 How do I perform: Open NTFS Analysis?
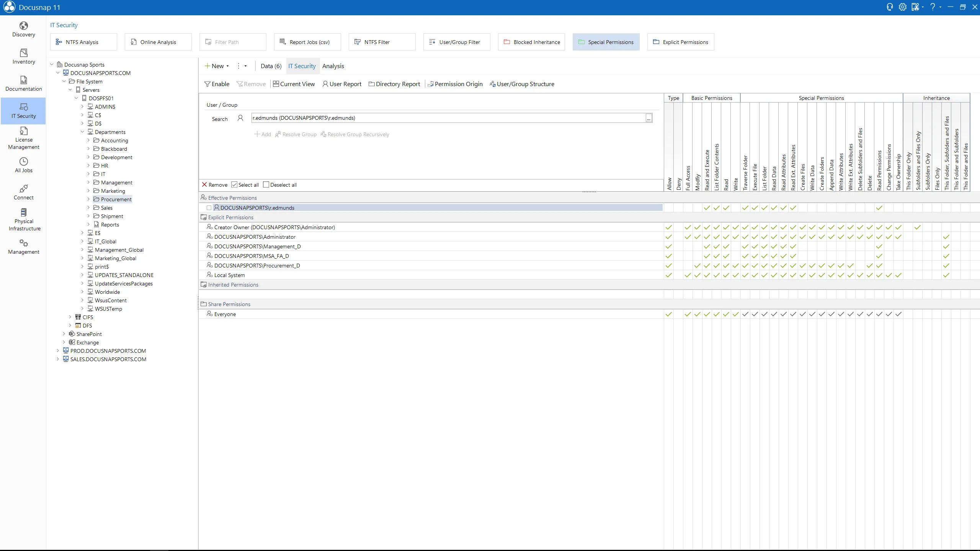click(83, 42)
